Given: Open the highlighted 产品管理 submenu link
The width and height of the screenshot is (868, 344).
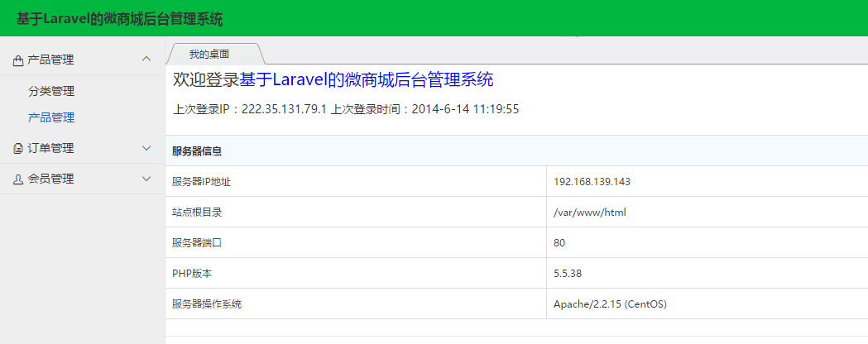Looking at the screenshot, I should coord(51,117).
